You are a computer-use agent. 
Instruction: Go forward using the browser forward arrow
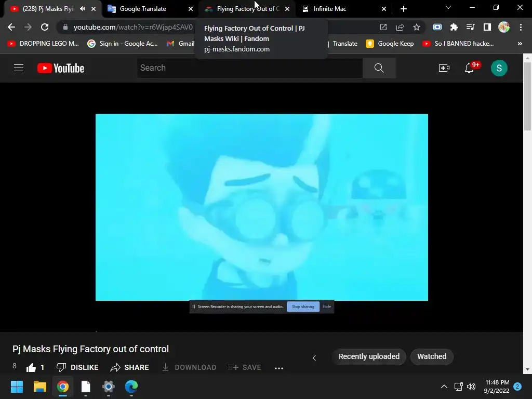28,27
